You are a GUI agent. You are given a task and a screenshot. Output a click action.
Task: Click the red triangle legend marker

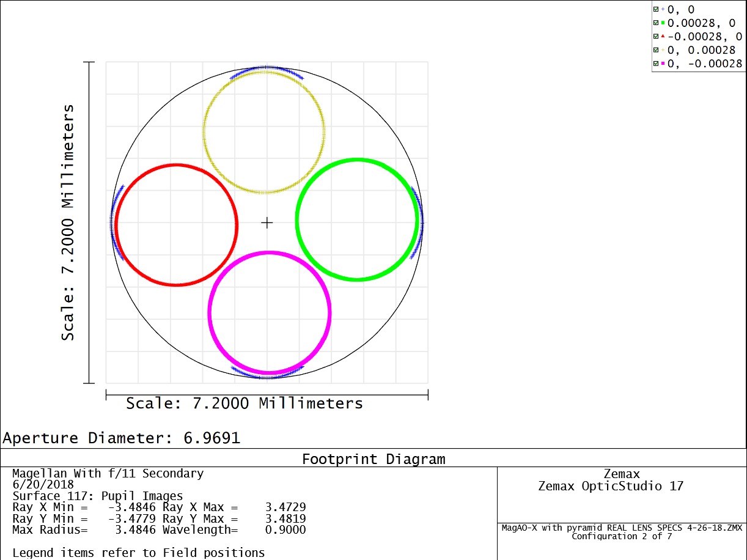(x=663, y=37)
